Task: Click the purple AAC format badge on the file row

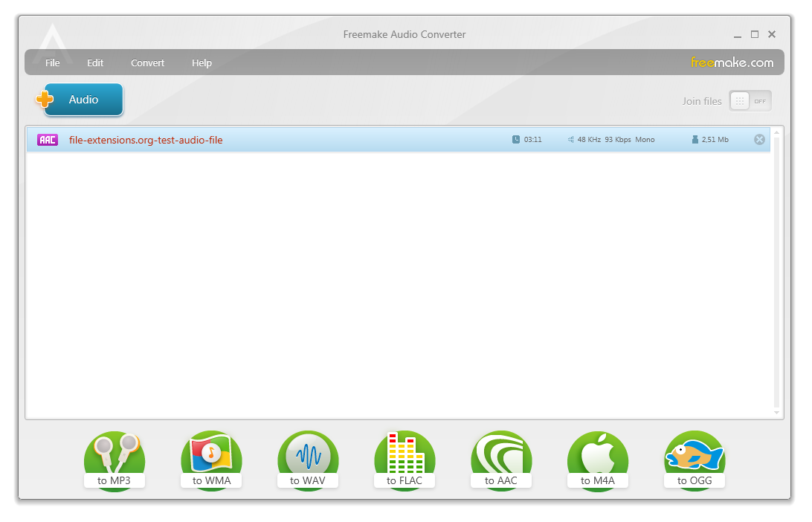Action: pos(47,139)
